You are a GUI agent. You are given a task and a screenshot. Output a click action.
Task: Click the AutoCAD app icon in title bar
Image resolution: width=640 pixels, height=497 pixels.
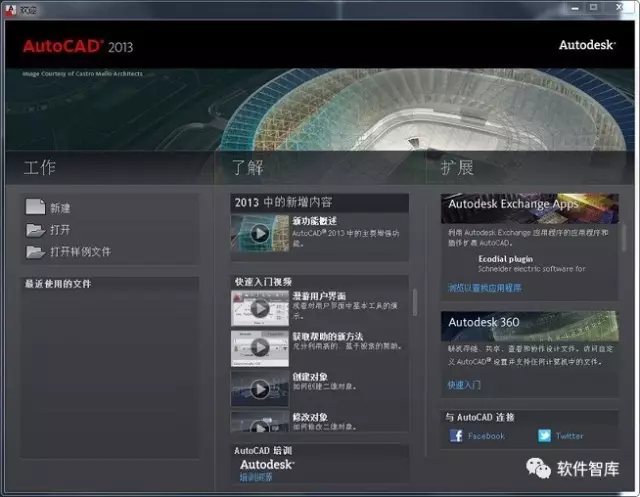tap(10, 10)
